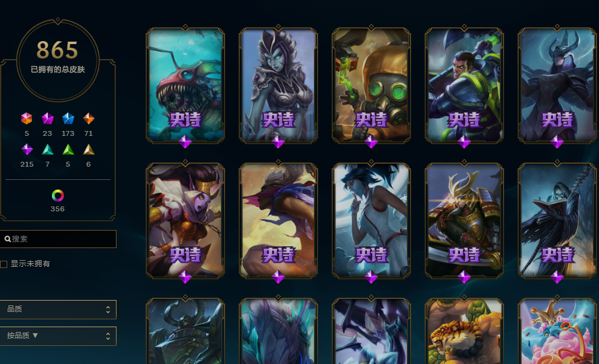The image size is (599, 364).
Task: Click the 搜索 search field
Action: click(x=58, y=239)
